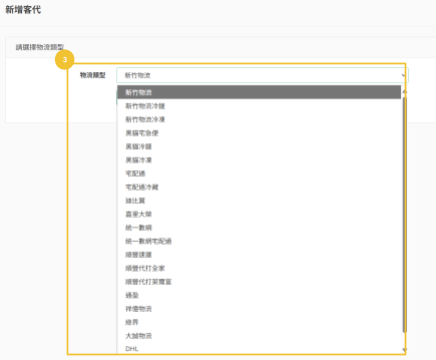Click the list's scroll-up arrow
Viewport: 436px width, 360px height.
pyautogui.click(x=405, y=91)
